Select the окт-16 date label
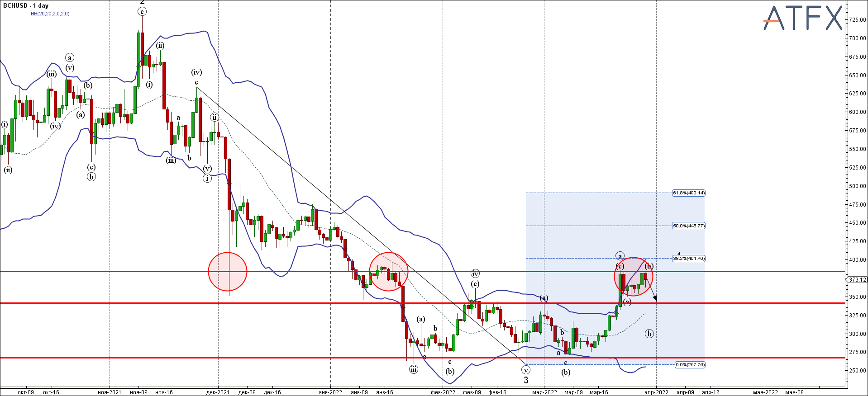 click(x=51, y=392)
